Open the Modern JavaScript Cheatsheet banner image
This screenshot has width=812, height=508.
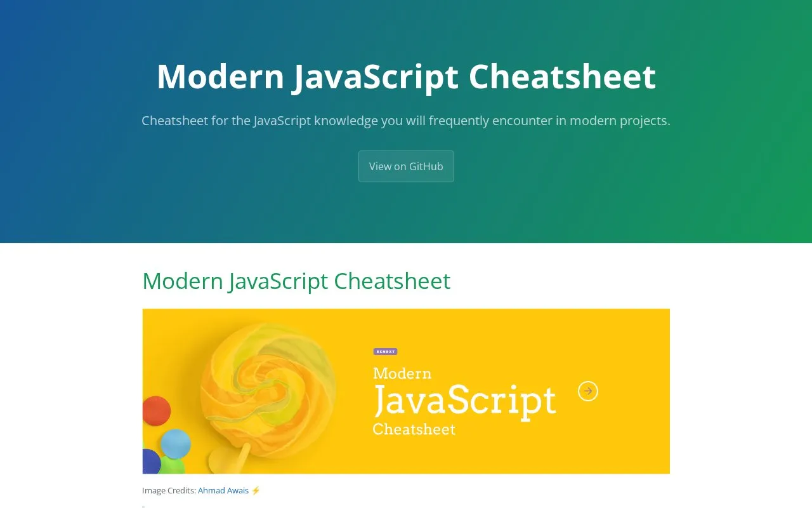406,391
